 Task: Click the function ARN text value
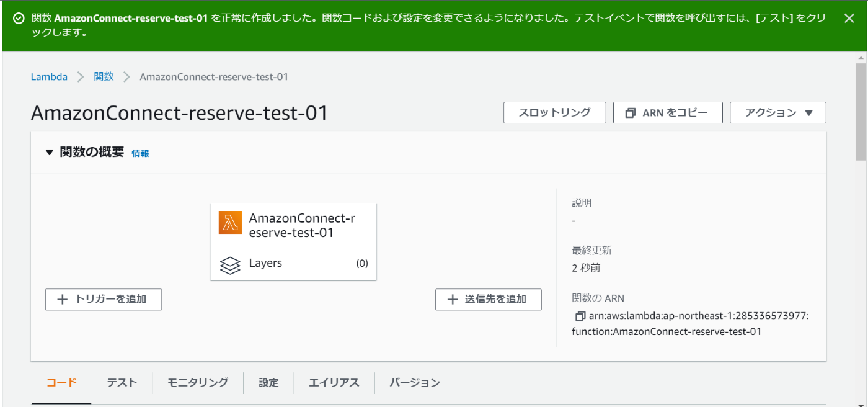point(690,324)
